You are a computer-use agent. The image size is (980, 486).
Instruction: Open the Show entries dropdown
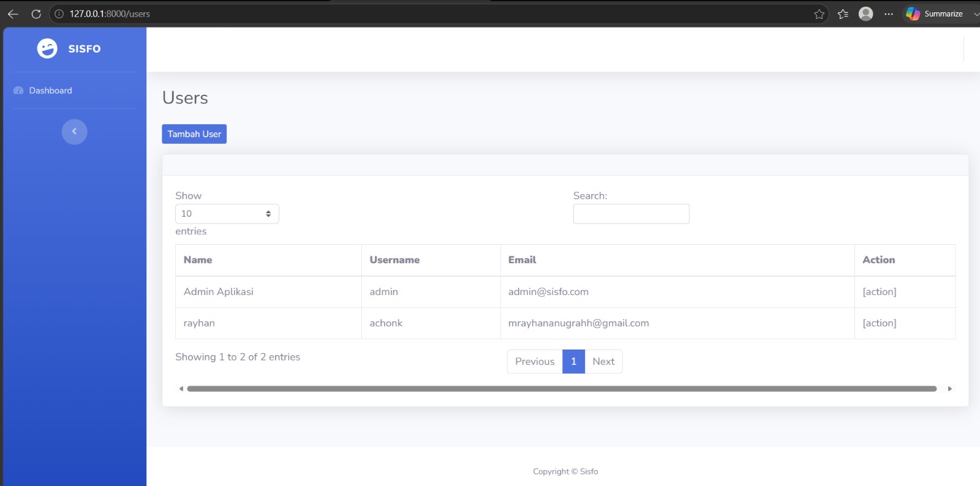tap(227, 214)
